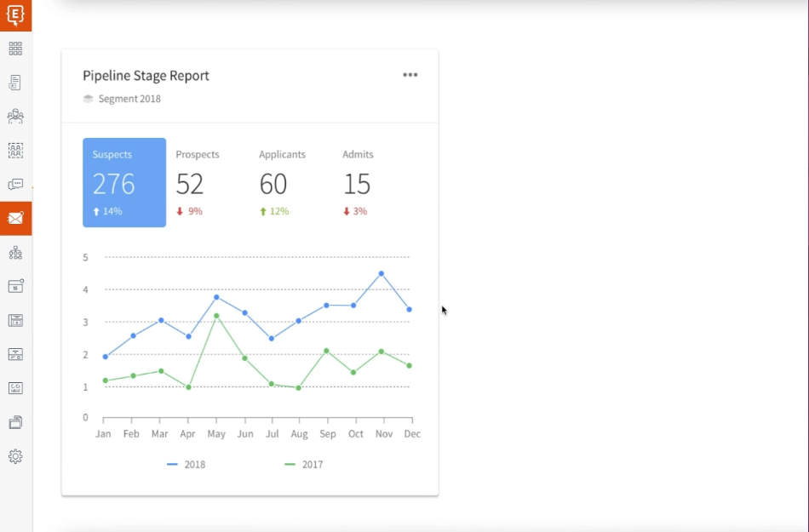Open the dashed-box group segments icon
The image size is (809, 532).
(15, 151)
